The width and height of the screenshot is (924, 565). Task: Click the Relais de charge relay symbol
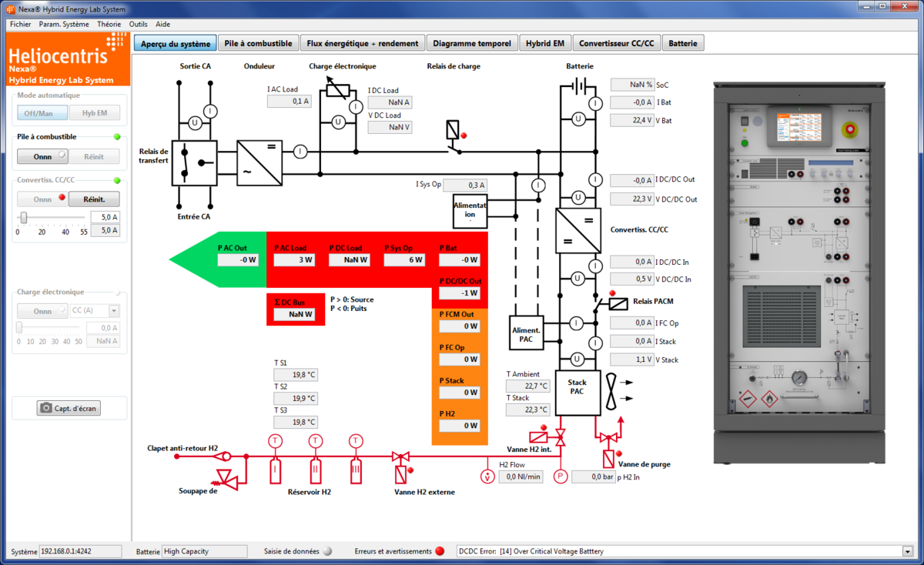(x=453, y=132)
